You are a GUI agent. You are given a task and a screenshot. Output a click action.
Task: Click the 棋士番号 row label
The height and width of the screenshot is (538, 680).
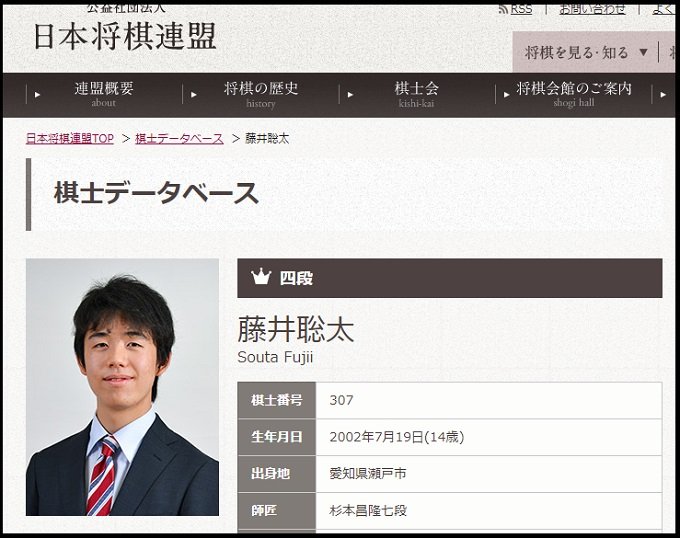tap(277, 400)
